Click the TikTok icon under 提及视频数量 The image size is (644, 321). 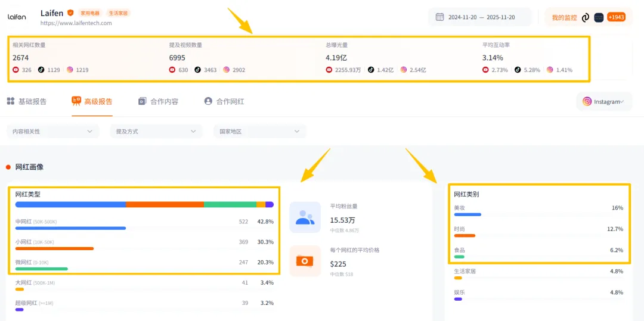(197, 70)
